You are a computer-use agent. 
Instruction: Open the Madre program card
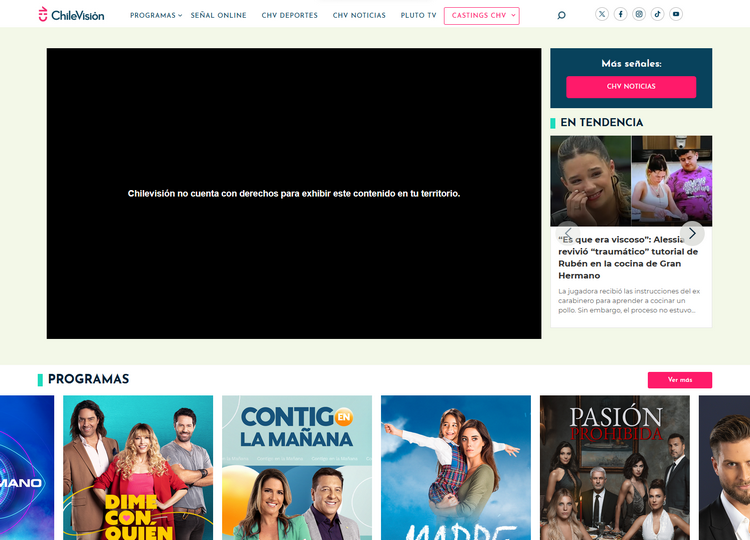pyautogui.click(x=456, y=467)
